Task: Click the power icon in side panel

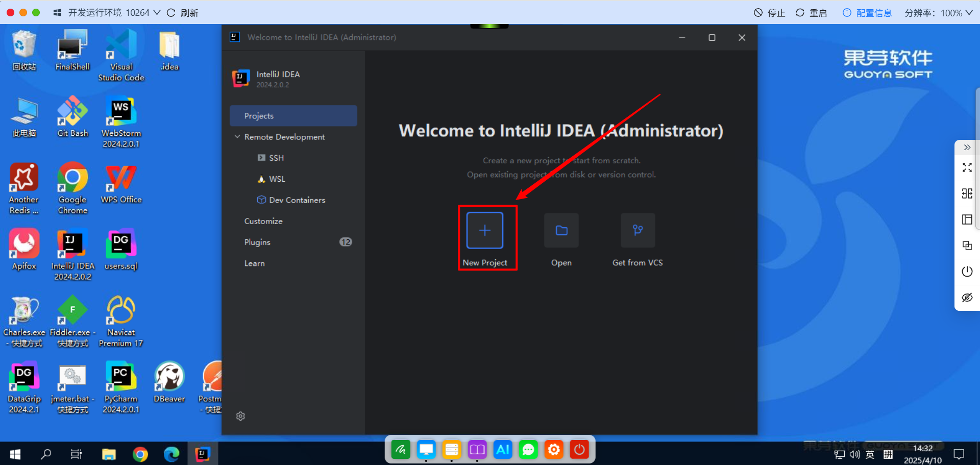Action: (967, 272)
